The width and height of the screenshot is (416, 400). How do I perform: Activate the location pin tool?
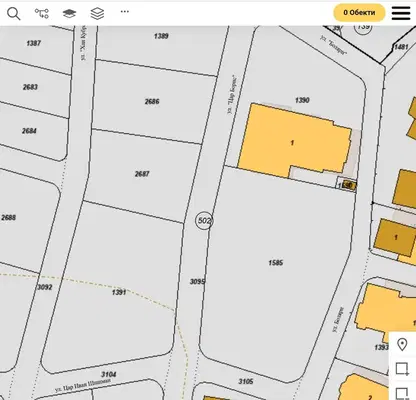(x=402, y=344)
